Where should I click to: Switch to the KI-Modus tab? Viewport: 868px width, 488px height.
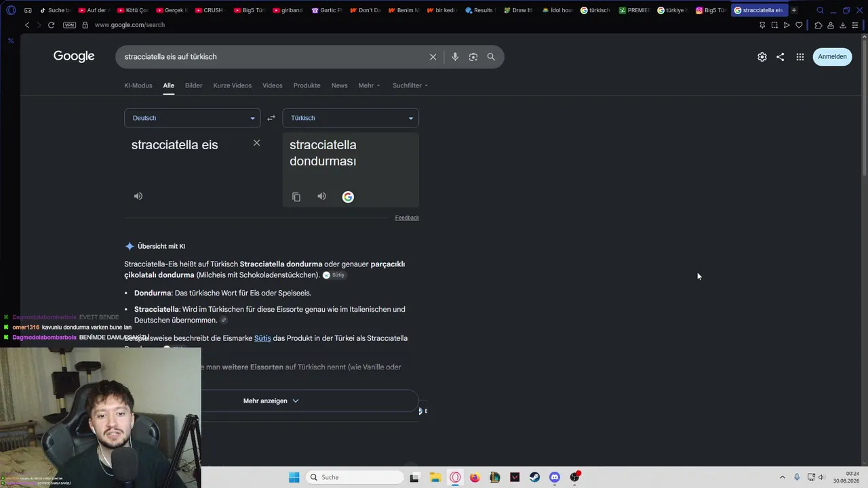pyautogui.click(x=138, y=85)
